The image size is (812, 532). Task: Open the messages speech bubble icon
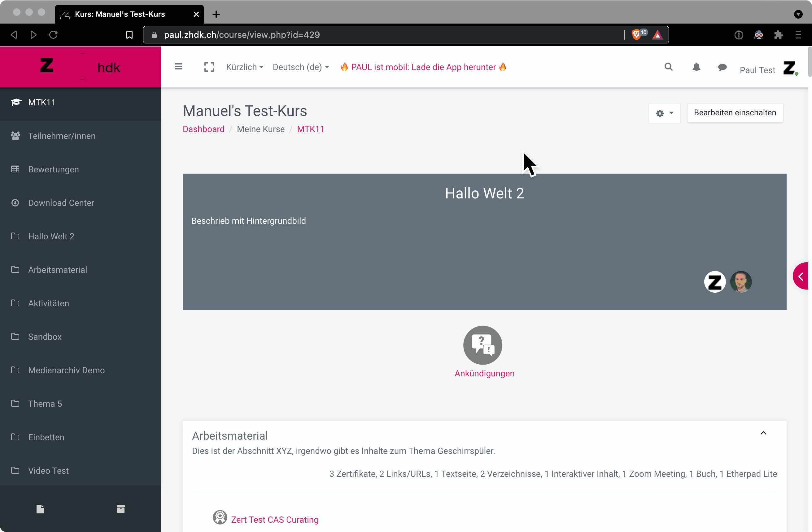(722, 68)
